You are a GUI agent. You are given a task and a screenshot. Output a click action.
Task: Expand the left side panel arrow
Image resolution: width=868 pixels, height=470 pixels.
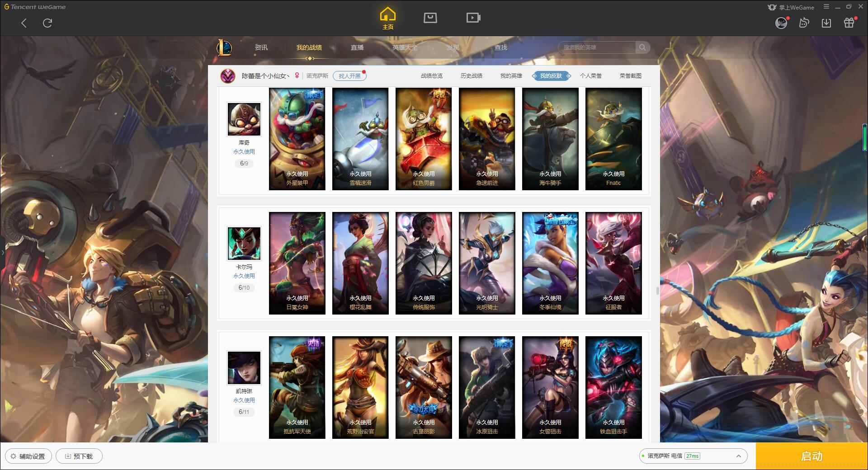point(2,252)
